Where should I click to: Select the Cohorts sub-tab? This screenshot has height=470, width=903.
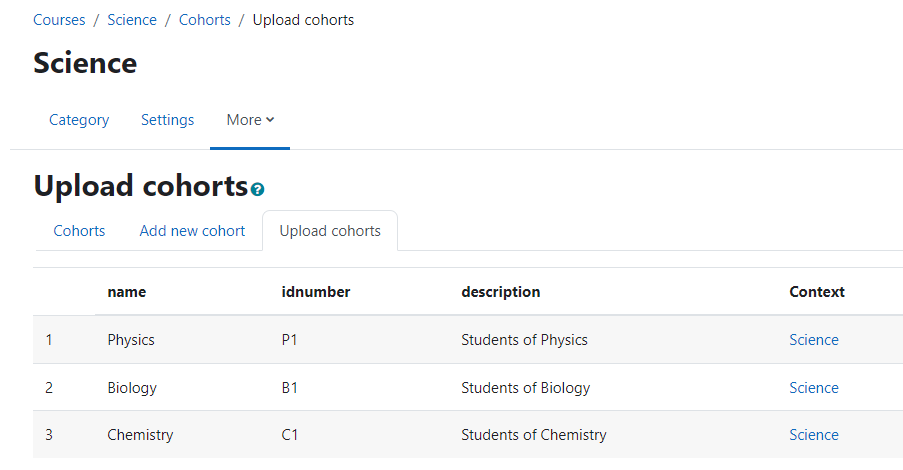[x=79, y=230]
